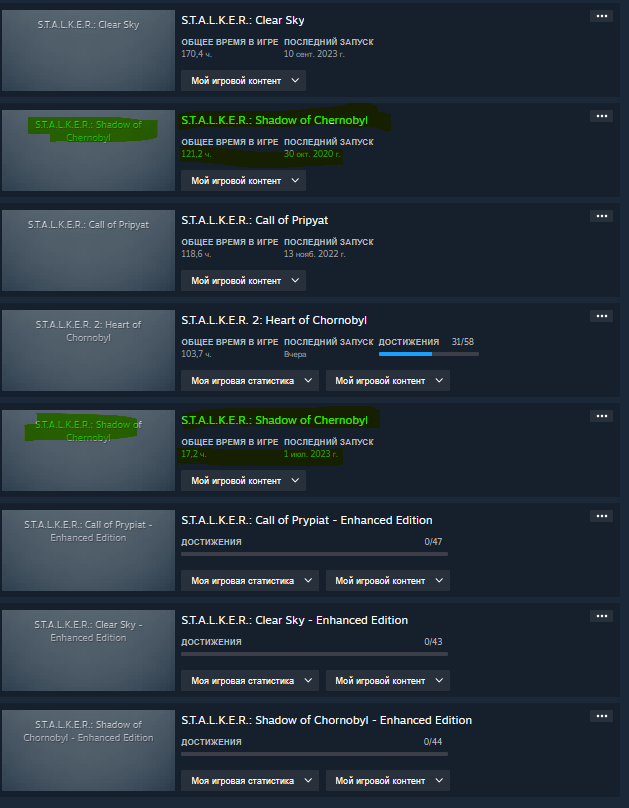The height and width of the screenshot is (808, 629).
Task: Open three-dot menu for Shadow of Chernobyl with 121,2 hours
Action: 601,116
